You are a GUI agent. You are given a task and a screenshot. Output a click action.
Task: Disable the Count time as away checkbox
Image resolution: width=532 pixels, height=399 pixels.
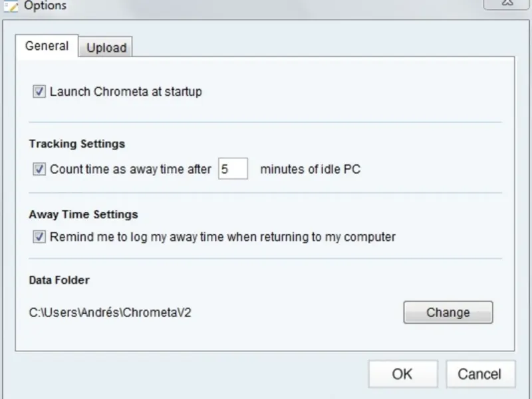click(39, 170)
